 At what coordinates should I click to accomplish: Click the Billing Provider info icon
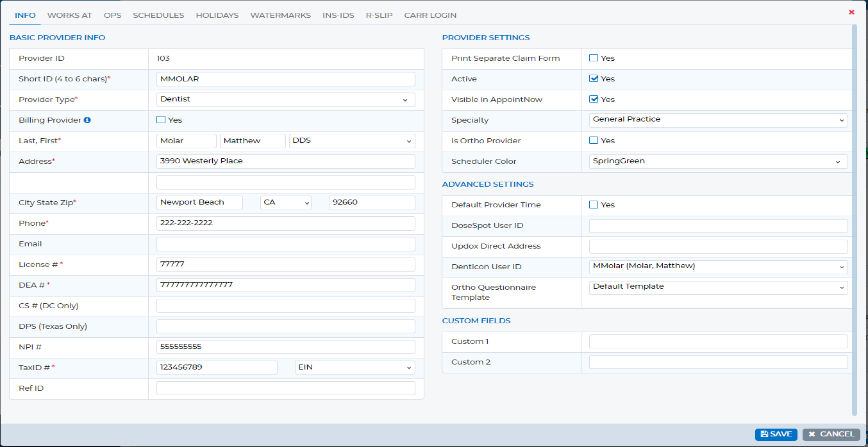point(87,120)
